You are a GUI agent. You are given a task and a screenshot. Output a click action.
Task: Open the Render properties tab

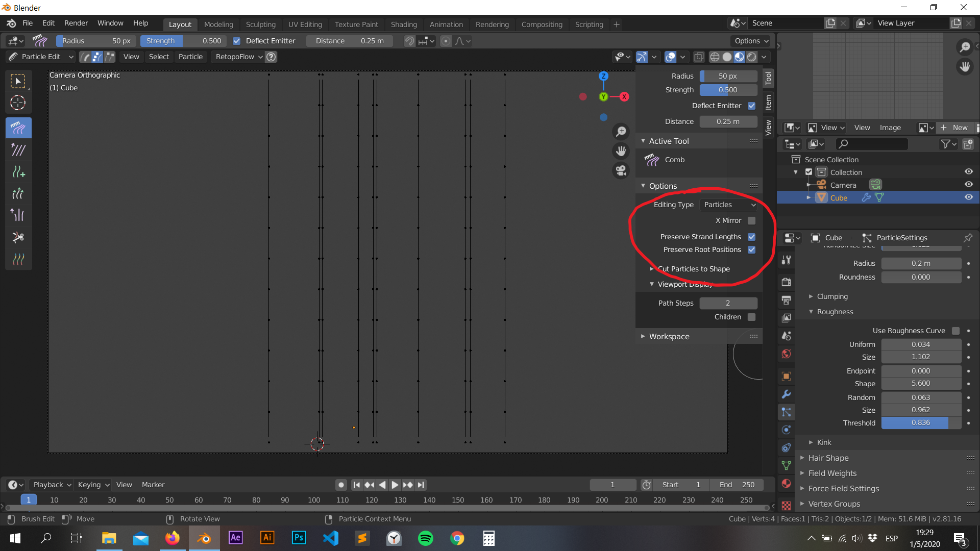click(x=786, y=282)
